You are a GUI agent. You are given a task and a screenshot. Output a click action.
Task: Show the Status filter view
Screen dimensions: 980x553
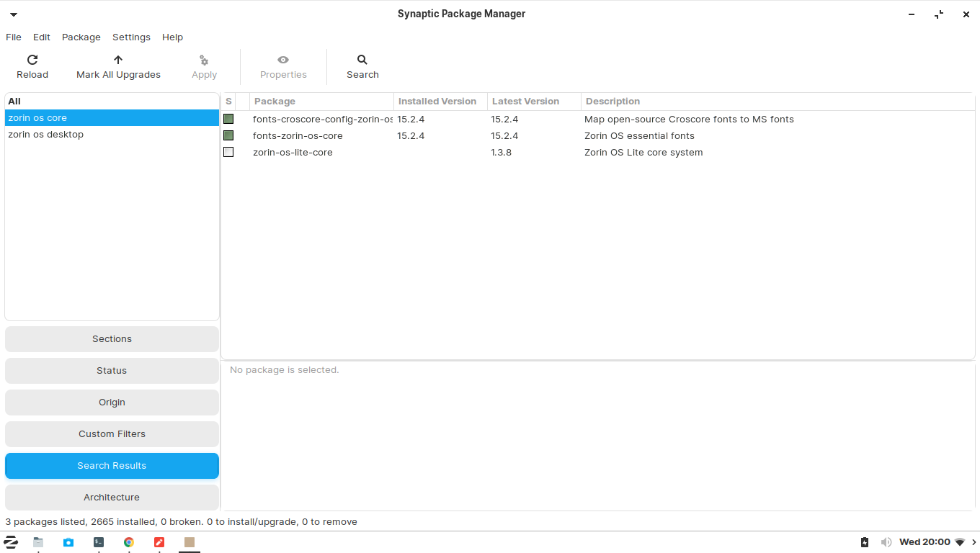click(x=112, y=371)
